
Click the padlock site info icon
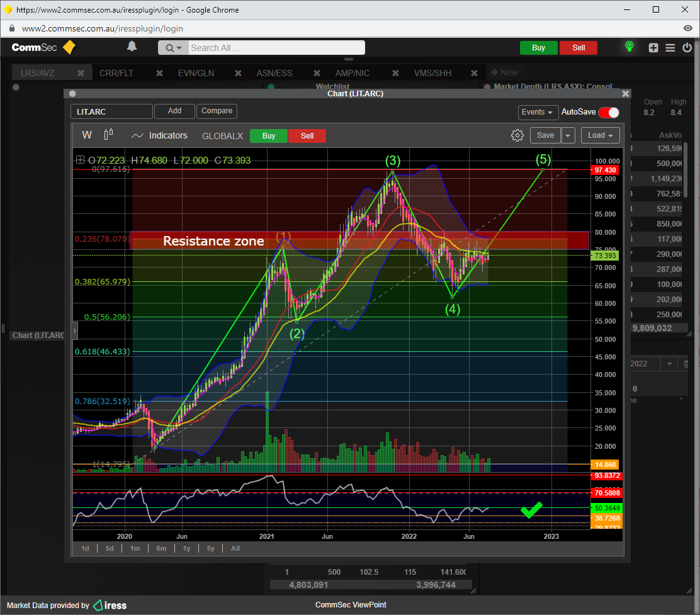pos(12,28)
